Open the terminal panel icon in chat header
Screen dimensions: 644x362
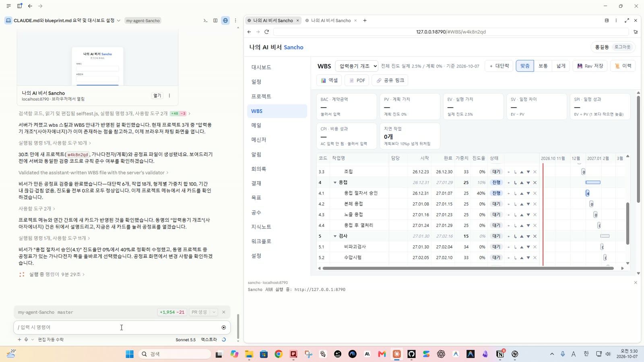point(205,21)
